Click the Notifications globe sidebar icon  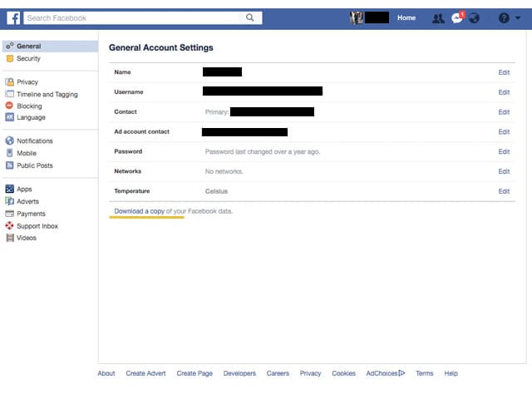click(x=10, y=140)
